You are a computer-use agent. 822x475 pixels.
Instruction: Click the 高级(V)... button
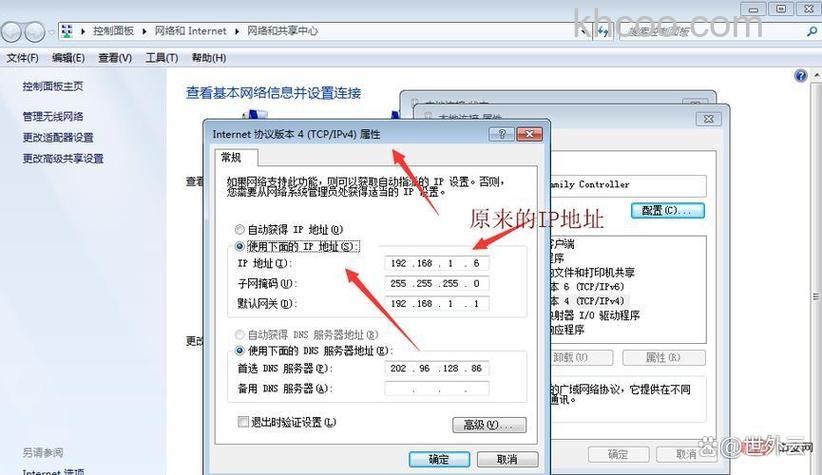[x=489, y=425]
